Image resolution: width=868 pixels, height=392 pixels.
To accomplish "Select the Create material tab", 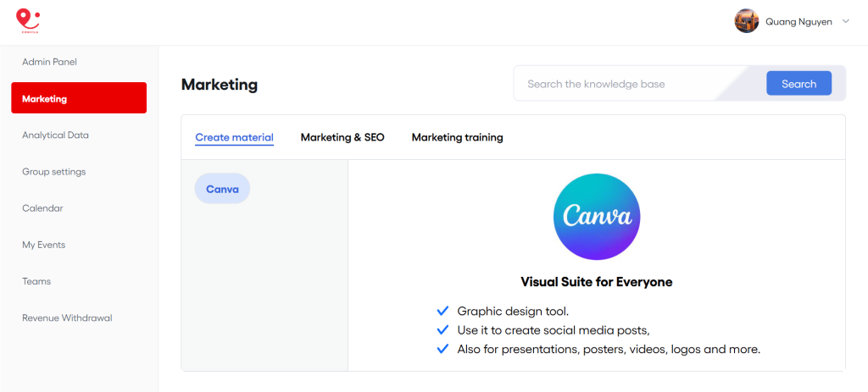I will [234, 137].
